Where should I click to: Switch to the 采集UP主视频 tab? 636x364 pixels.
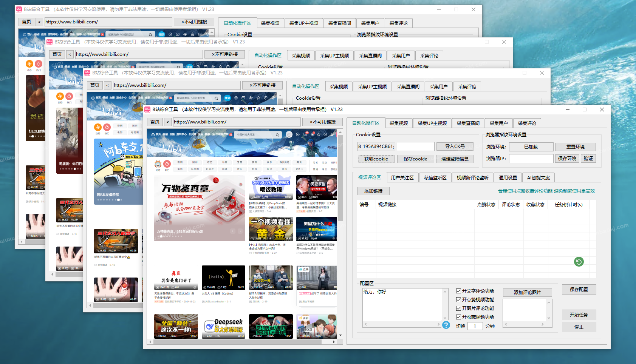432,123
